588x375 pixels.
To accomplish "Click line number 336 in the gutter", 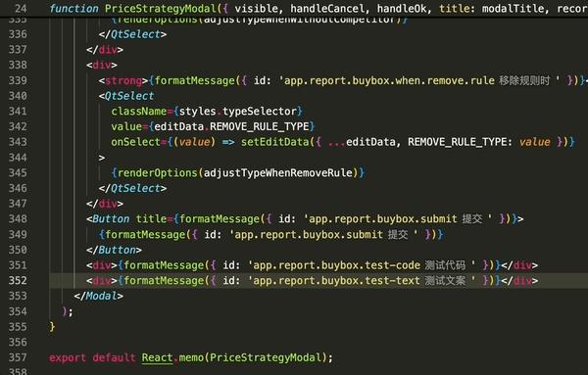I will pos(18,34).
